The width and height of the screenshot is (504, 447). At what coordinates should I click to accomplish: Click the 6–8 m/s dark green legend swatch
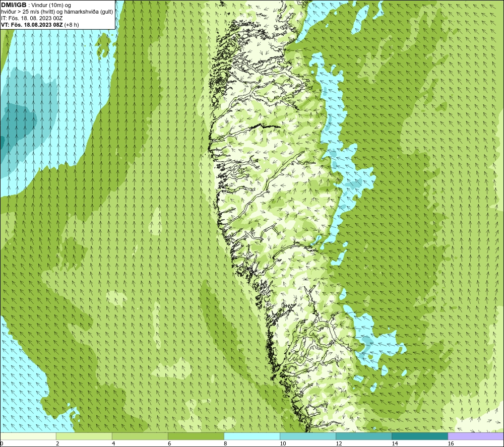point(196,436)
